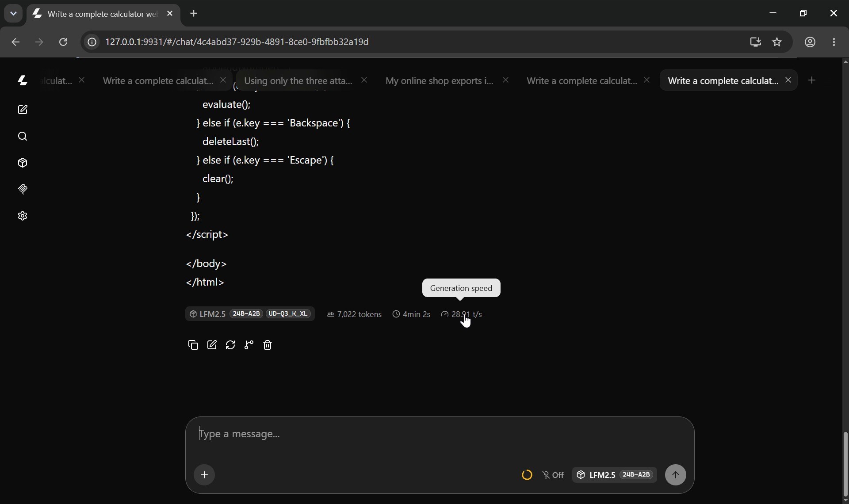The image size is (849, 504).
Task: Open the LFM2.5 model selector in the input box
Action: pos(614,475)
